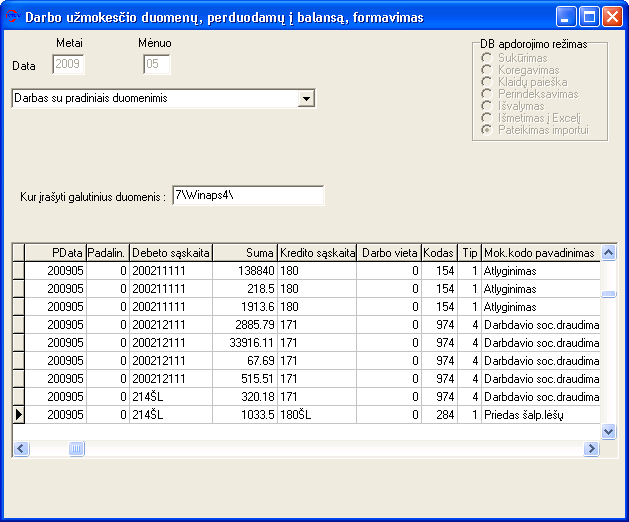Select the row selector of Suma 138840
The width and height of the screenshot is (629, 522).
pyautogui.click(x=18, y=271)
